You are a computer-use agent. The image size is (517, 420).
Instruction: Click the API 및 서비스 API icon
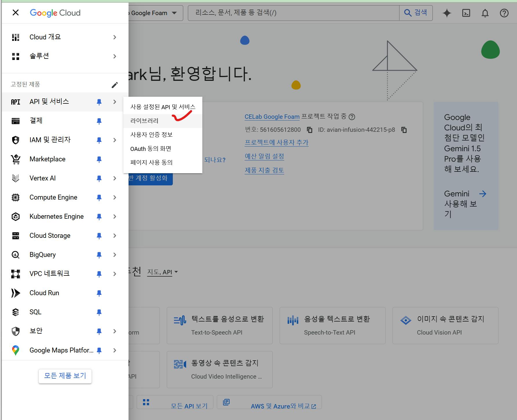point(16,102)
